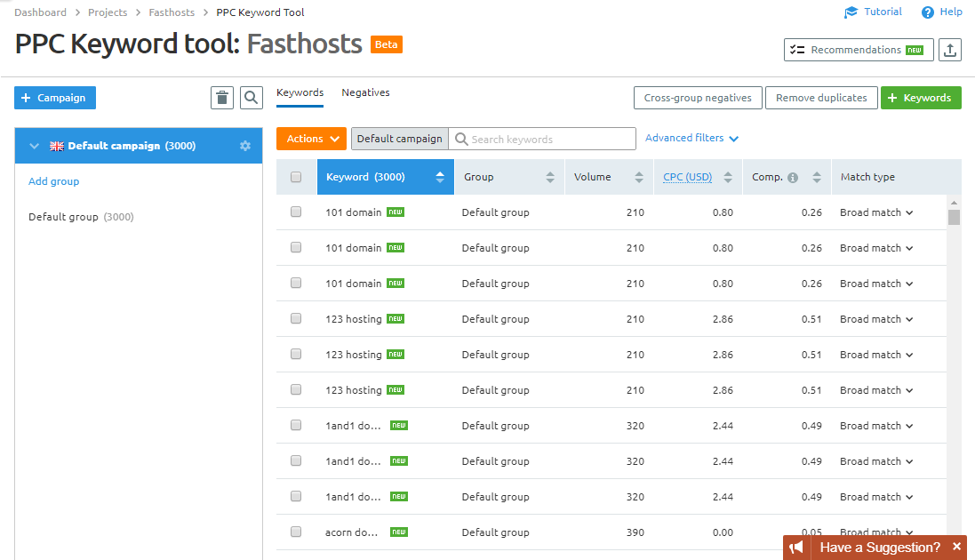
Task: Click the scrollbar up arrow
Action: coord(954,203)
